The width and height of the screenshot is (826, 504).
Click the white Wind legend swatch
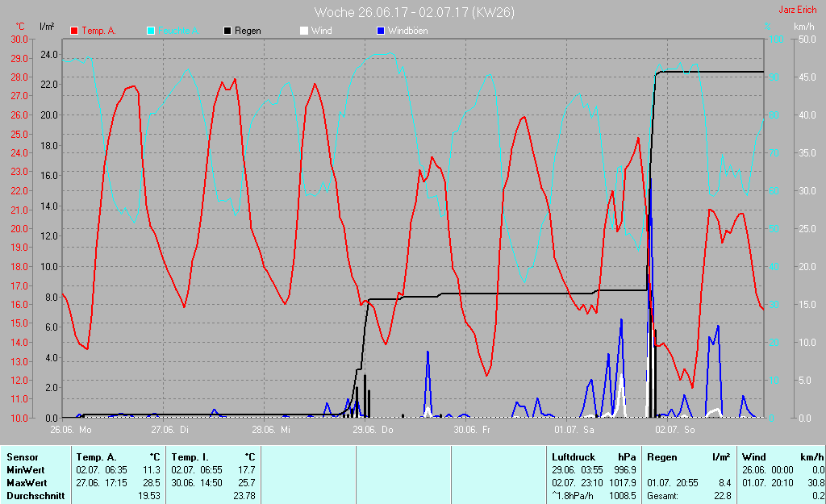(x=304, y=31)
